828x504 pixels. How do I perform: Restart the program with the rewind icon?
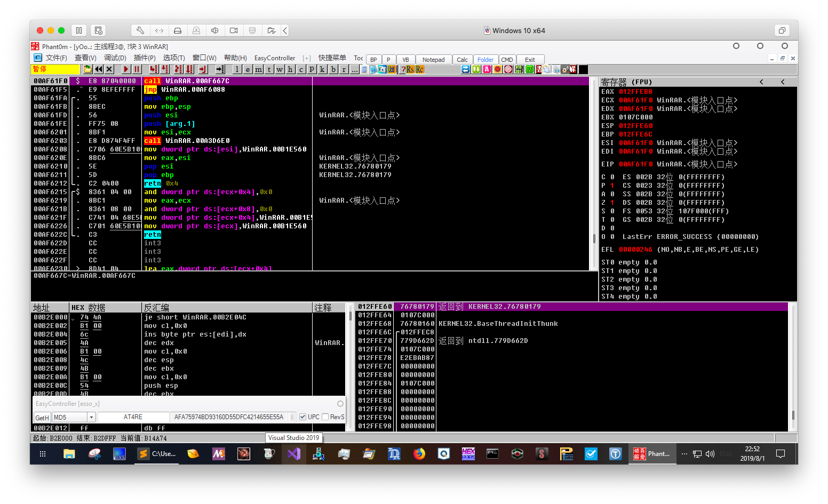tap(99, 69)
